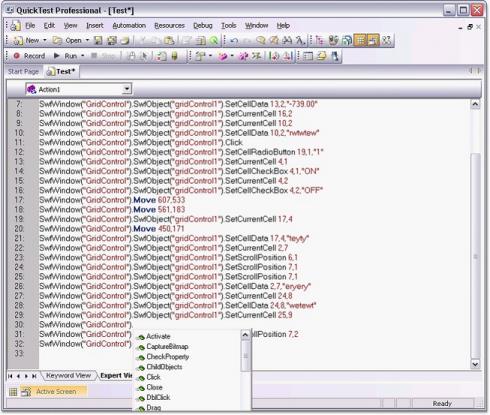Click the orange highlighted grid toolbar icon
This screenshot has width=490, height=415.
[360, 40]
